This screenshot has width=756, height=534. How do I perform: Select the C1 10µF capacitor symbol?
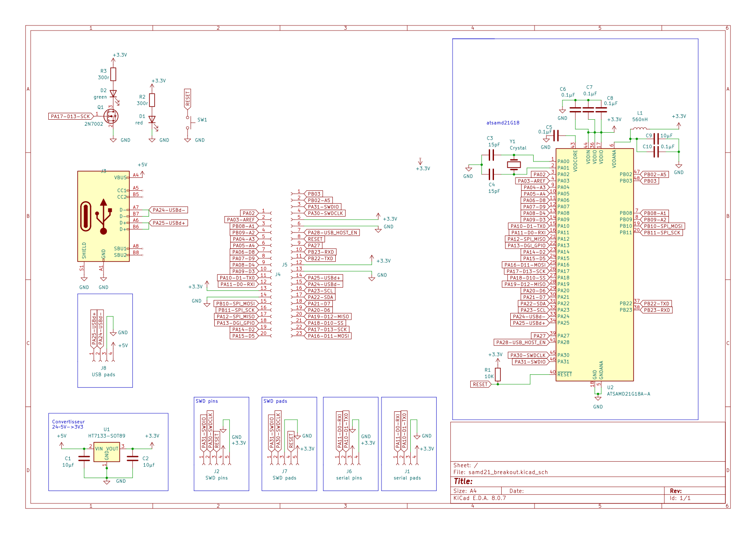[x=84, y=458]
